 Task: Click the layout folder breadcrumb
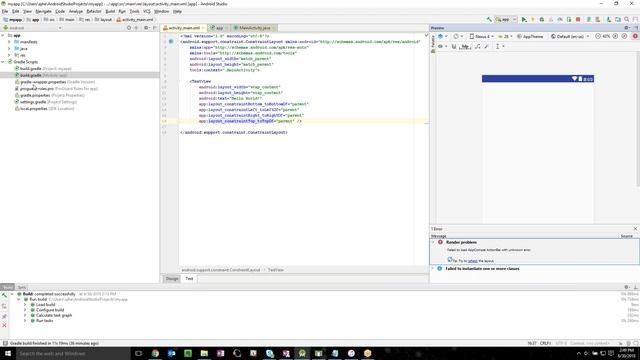103,19
